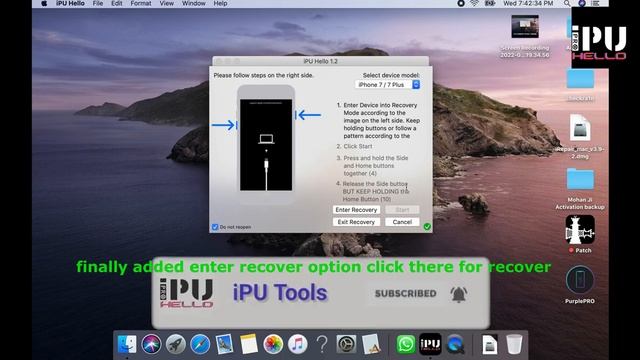The image size is (640, 360).
Task: Open Safari compass icon in dock
Action: point(200,344)
